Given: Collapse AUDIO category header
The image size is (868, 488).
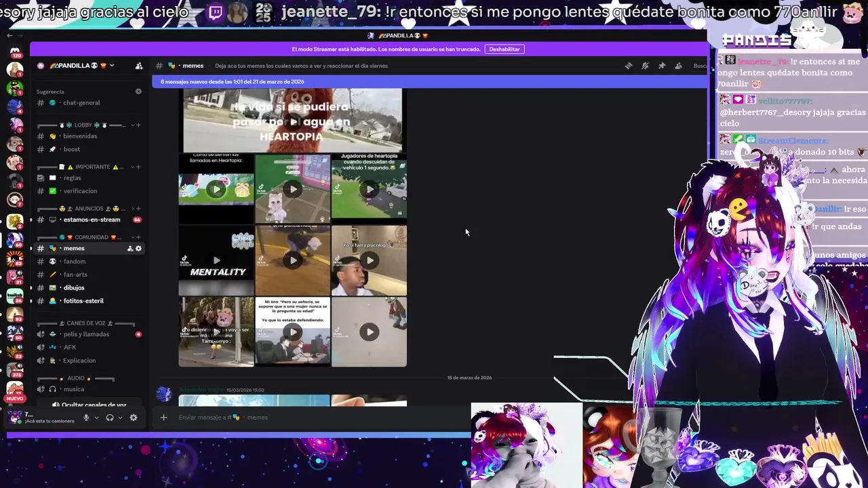Looking at the screenshot, I should pos(76,378).
